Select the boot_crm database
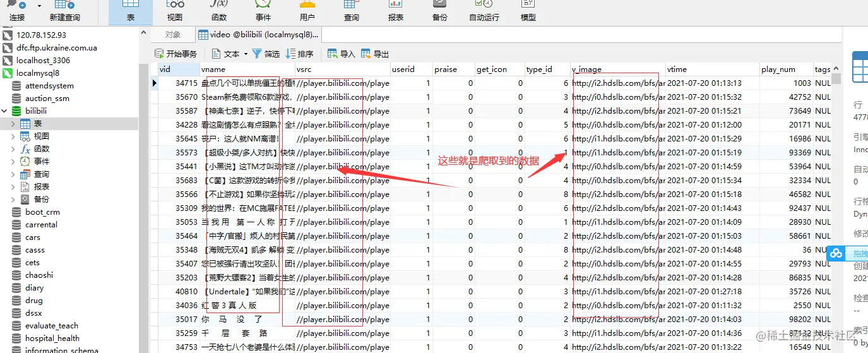The image size is (868, 353). pyautogui.click(x=42, y=212)
